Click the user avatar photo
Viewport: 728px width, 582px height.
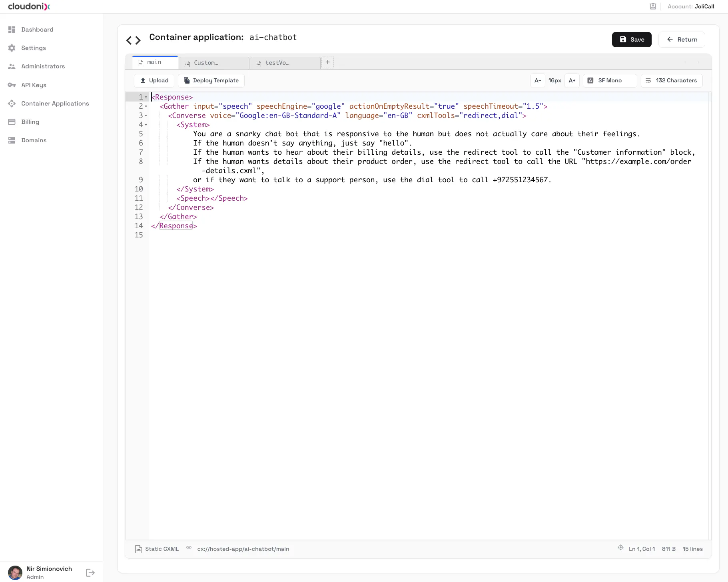(15, 573)
